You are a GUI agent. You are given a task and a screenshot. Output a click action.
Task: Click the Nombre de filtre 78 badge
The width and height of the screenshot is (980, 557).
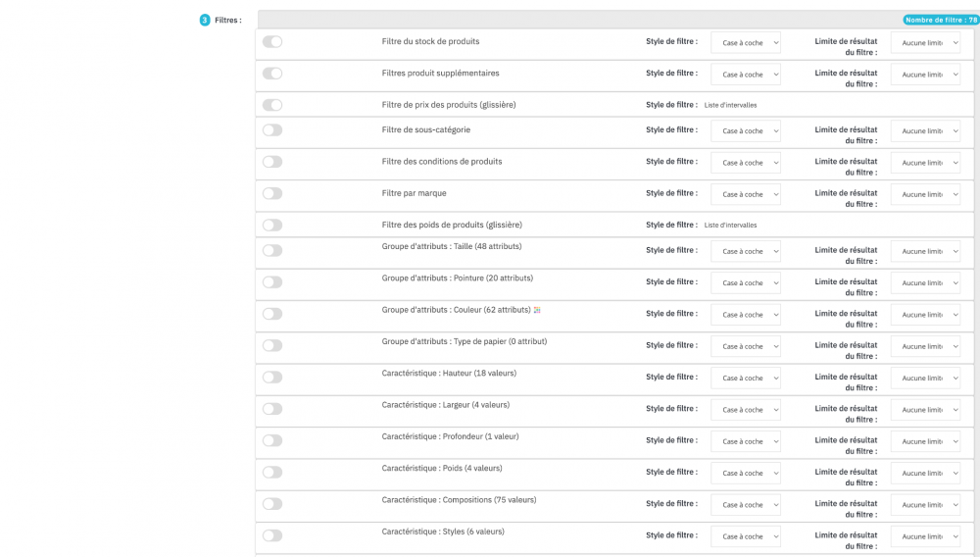pyautogui.click(x=940, y=20)
